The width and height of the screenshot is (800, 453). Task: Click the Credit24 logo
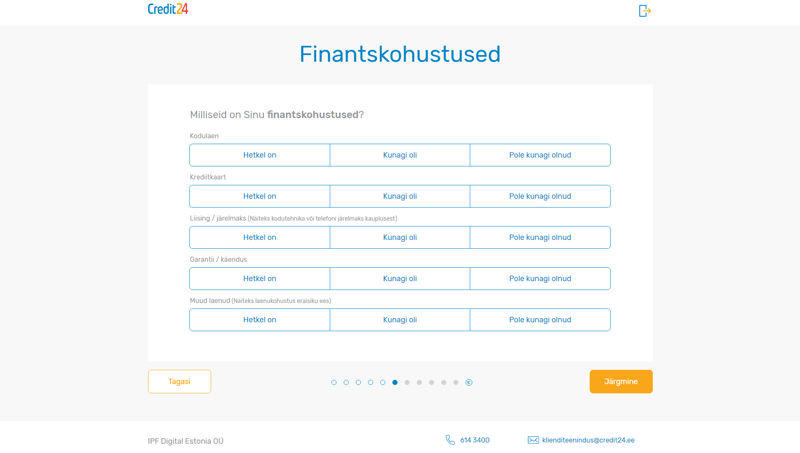tap(168, 9)
